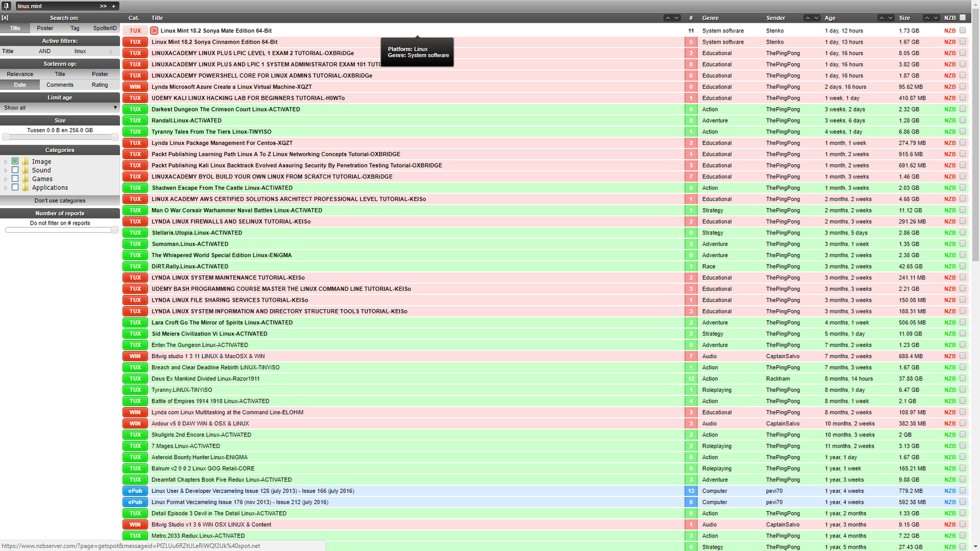980x551 pixels.
Task: Expand the Games category tree
Action: pyautogui.click(x=6, y=178)
